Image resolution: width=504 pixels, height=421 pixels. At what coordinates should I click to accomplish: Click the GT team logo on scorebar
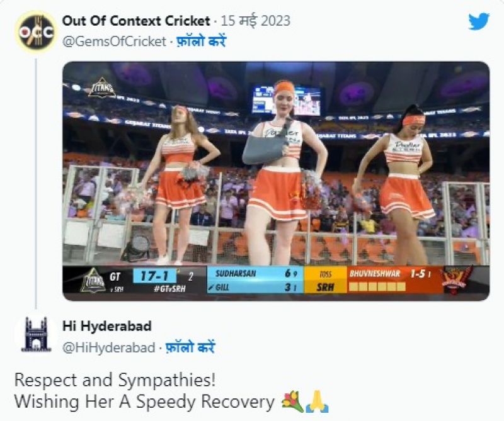tap(93, 280)
